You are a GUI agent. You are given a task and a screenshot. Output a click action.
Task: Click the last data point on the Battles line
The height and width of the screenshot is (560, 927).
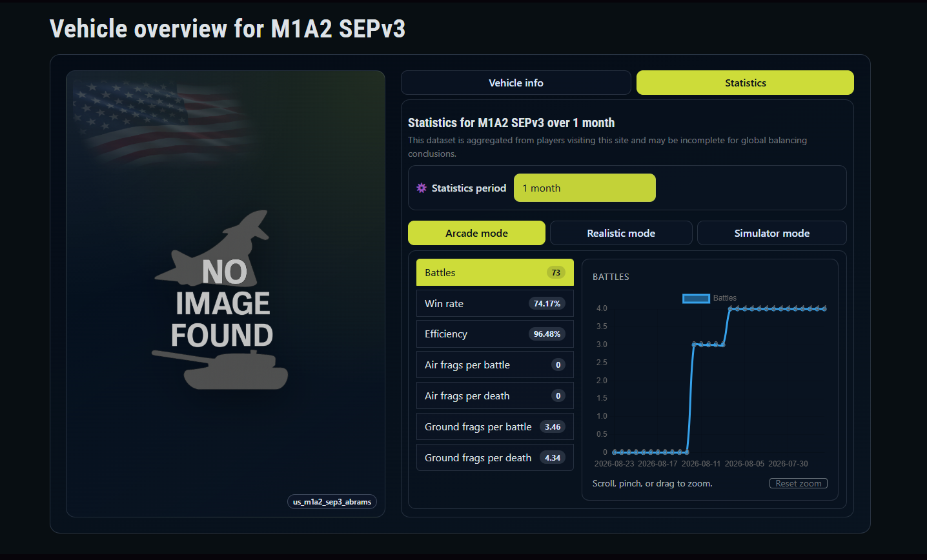click(x=824, y=309)
